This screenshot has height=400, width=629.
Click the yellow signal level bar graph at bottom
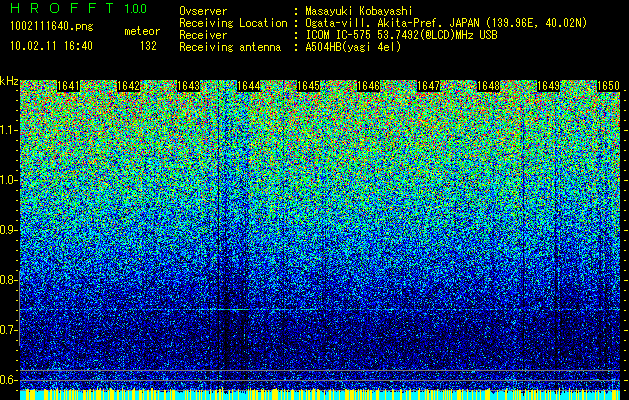[320, 394]
